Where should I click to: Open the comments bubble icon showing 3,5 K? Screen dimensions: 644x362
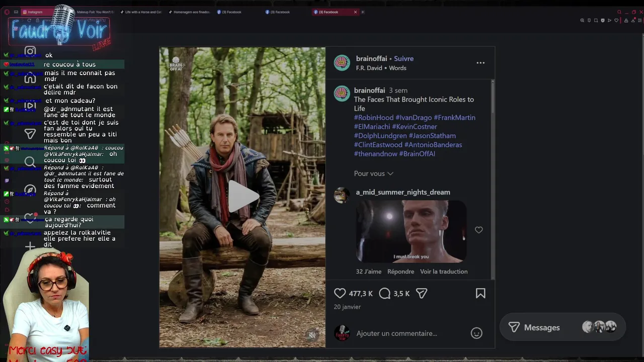click(385, 294)
